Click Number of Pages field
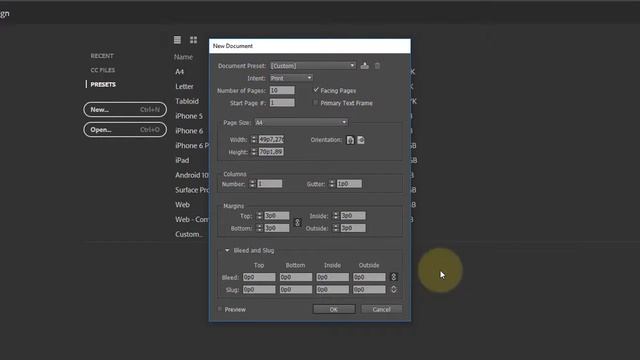640x360 pixels. [x=282, y=90]
